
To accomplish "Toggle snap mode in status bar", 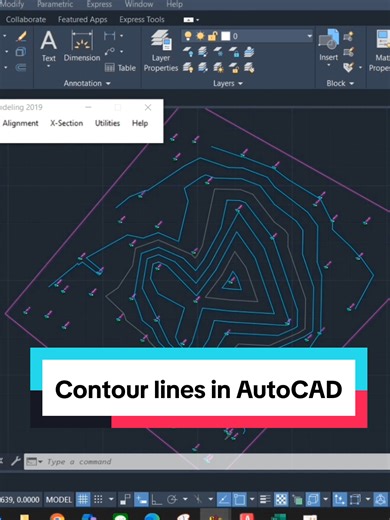I will coord(98,499).
